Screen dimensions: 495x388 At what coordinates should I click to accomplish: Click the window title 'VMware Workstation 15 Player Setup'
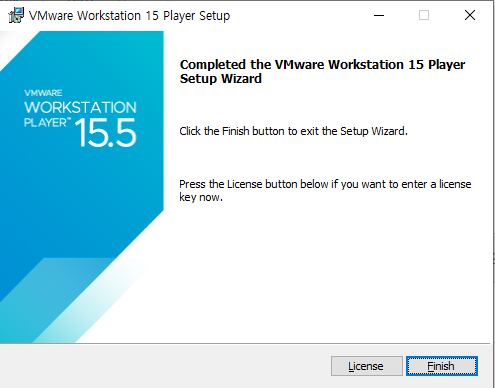(x=129, y=16)
